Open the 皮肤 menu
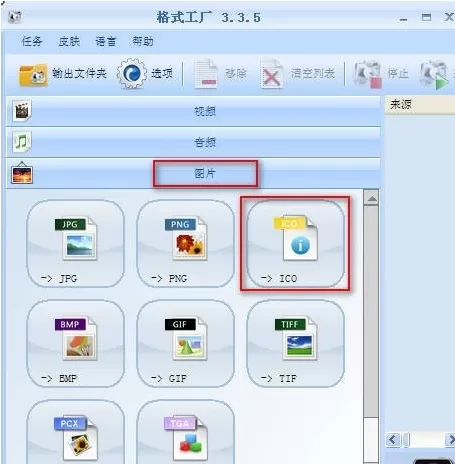Screen dimensions: 455x464 tap(69, 41)
